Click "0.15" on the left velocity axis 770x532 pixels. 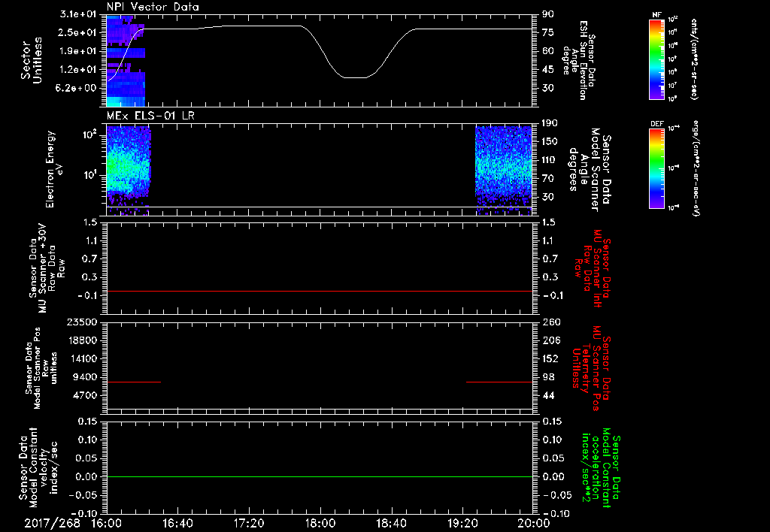[x=87, y=422]
